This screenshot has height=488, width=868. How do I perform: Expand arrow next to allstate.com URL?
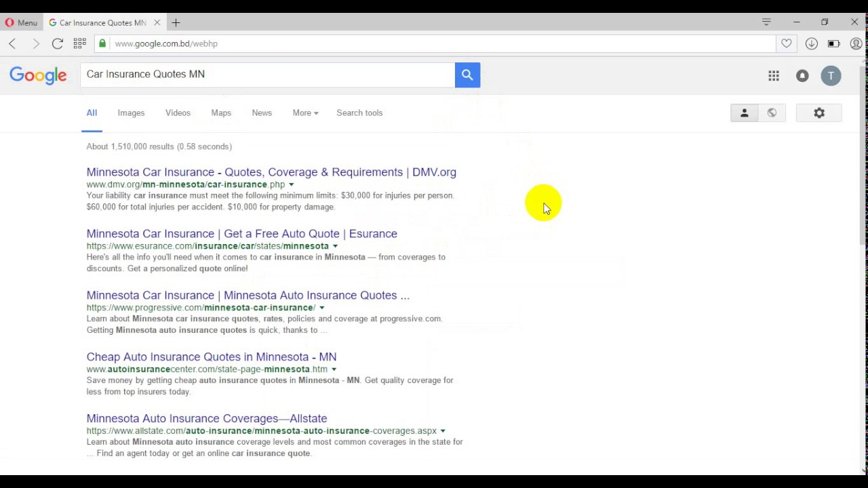[443, 431]
